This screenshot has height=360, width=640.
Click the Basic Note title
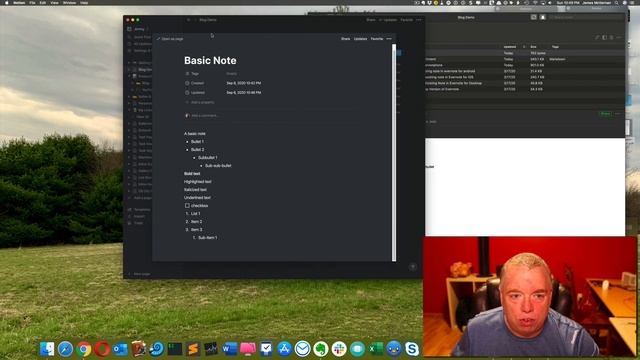(210, 60)
